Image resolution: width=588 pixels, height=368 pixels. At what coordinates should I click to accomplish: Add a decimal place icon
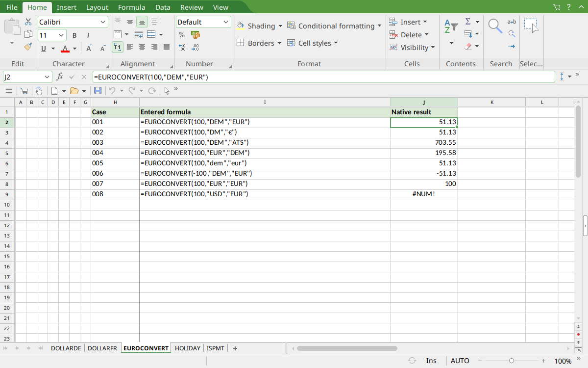tap(182, 48)
